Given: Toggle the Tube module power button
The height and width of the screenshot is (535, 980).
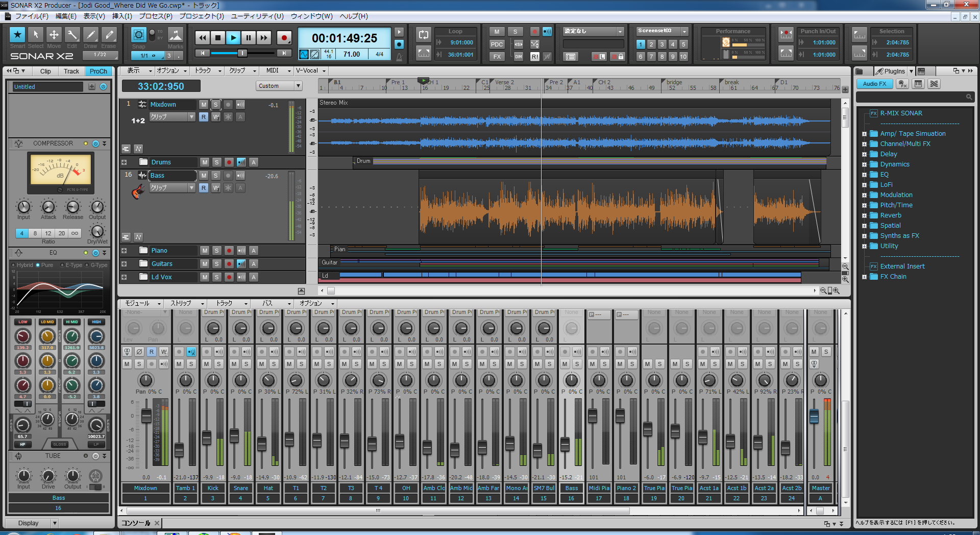Looking at the screenshot, I should click(95, 456).
